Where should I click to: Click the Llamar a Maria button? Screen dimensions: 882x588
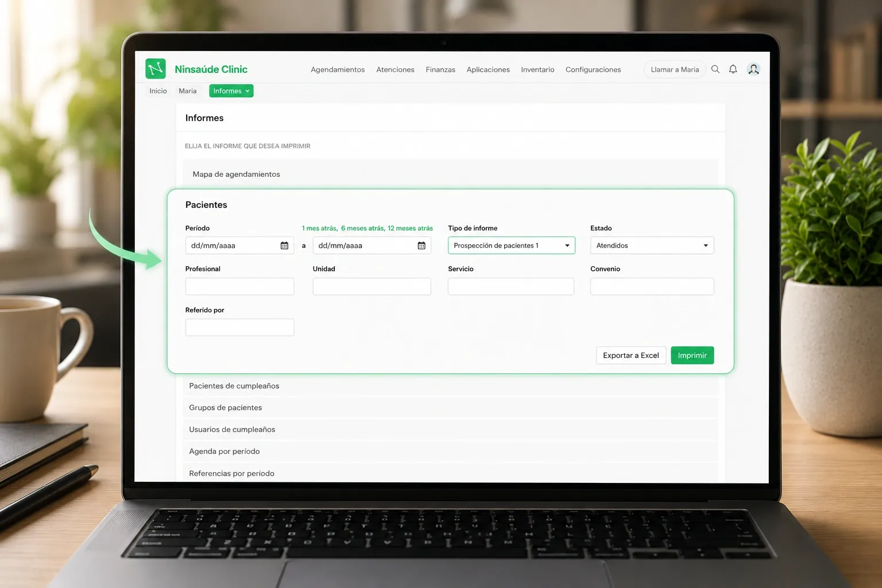pyautogui.click(x=675, y=69)
